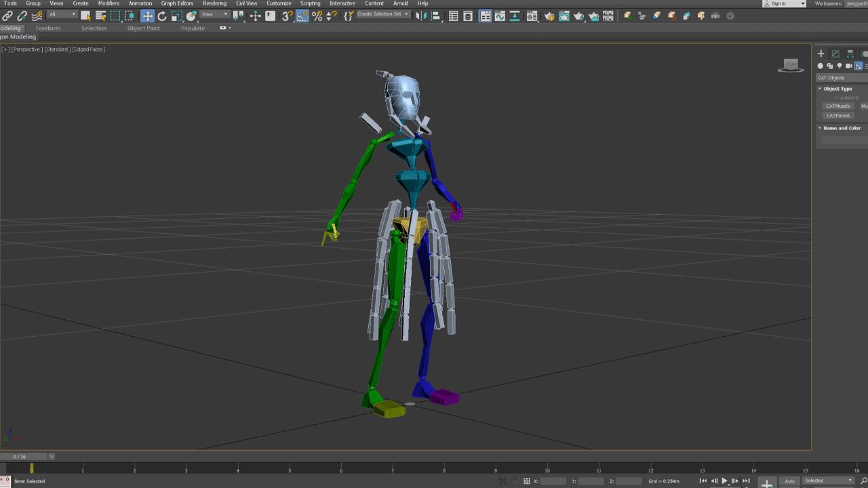Toggle the 3D Snap button

pyautogui.click(x=288, y=16)
